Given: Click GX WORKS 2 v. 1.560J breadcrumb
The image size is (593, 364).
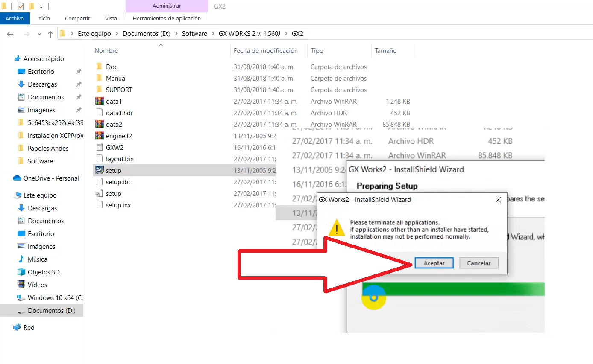Looking at the screenshot, I should coord(250,34).
